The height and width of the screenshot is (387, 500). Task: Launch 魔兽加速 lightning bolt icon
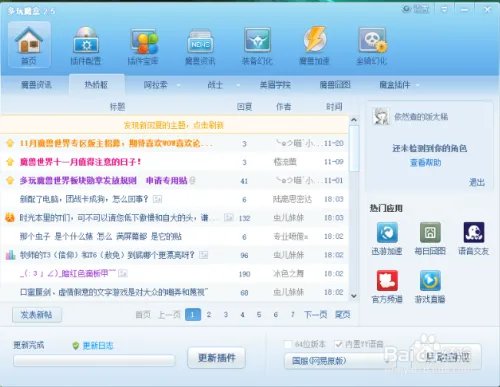(x=314, y=45)
